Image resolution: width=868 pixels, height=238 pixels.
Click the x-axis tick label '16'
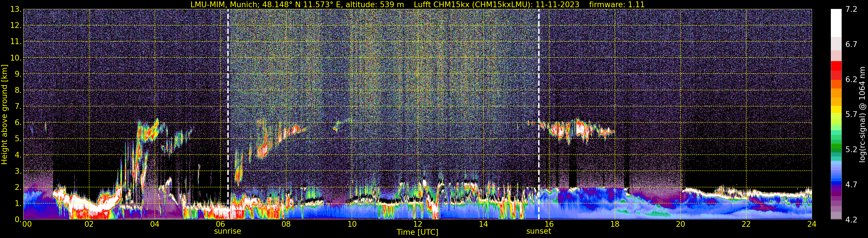point(549,224)
